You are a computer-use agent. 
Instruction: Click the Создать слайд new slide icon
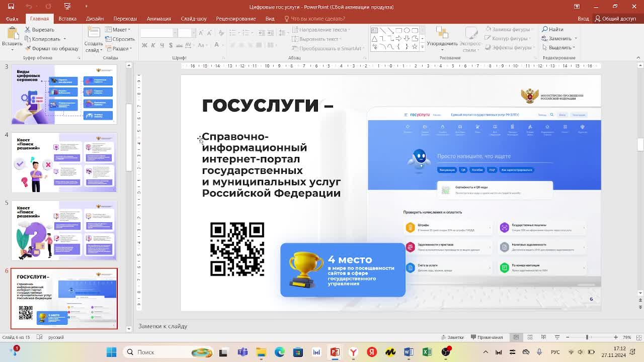tap(94, 33)
